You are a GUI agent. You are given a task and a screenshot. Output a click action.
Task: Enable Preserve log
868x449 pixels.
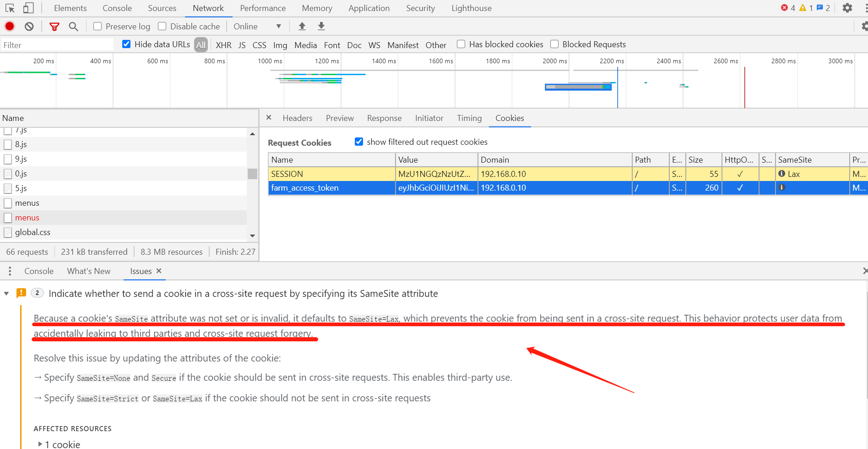[x=97, y=26]
